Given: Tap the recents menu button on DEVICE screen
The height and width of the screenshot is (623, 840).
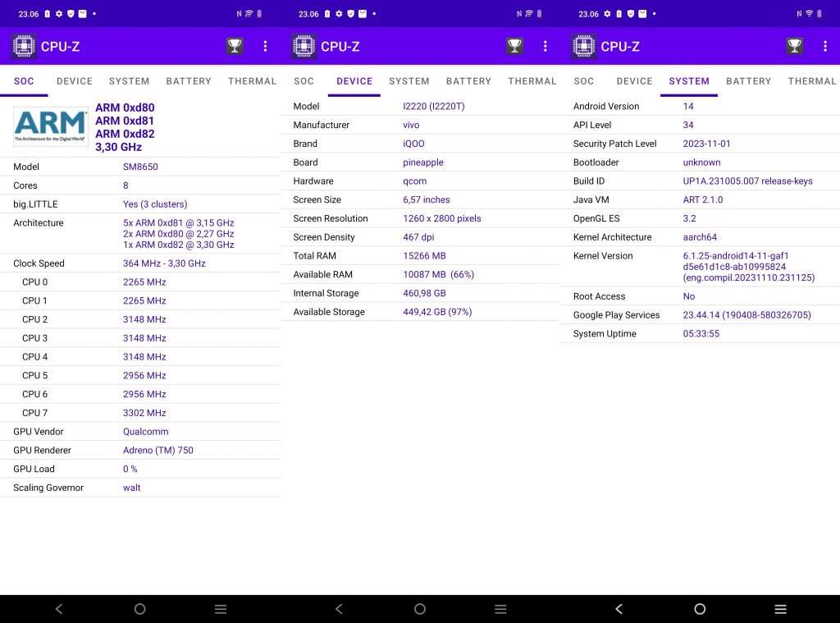Looking at the screenshot, I should [500, 609].
